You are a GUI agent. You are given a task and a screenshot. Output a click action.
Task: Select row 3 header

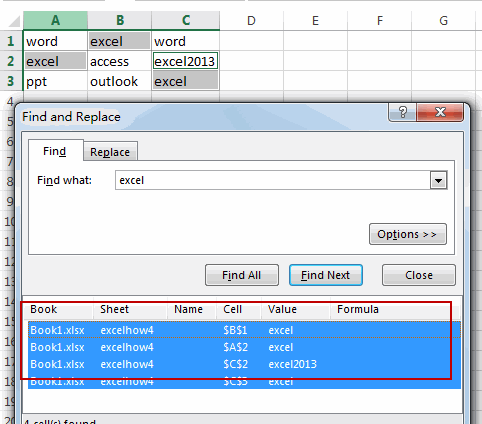click(11, 81)
